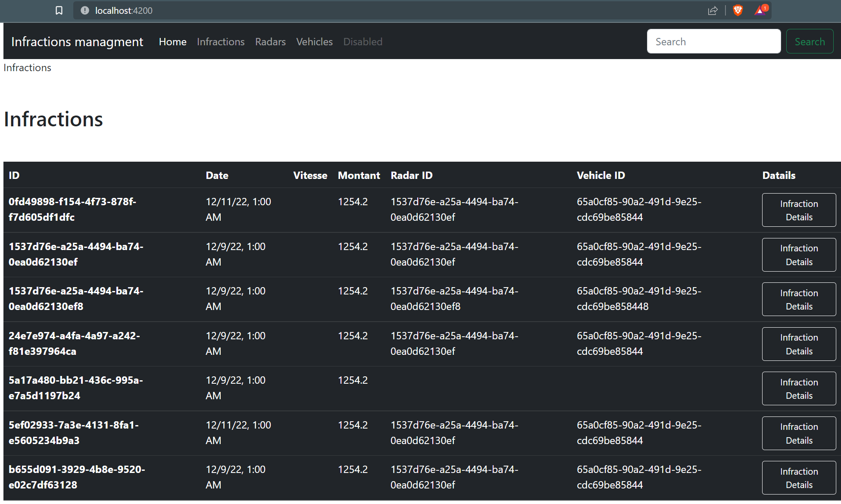The height and width of the screenshot is (504, 841).
Task: Click the site security info icon
Action: 84,10
